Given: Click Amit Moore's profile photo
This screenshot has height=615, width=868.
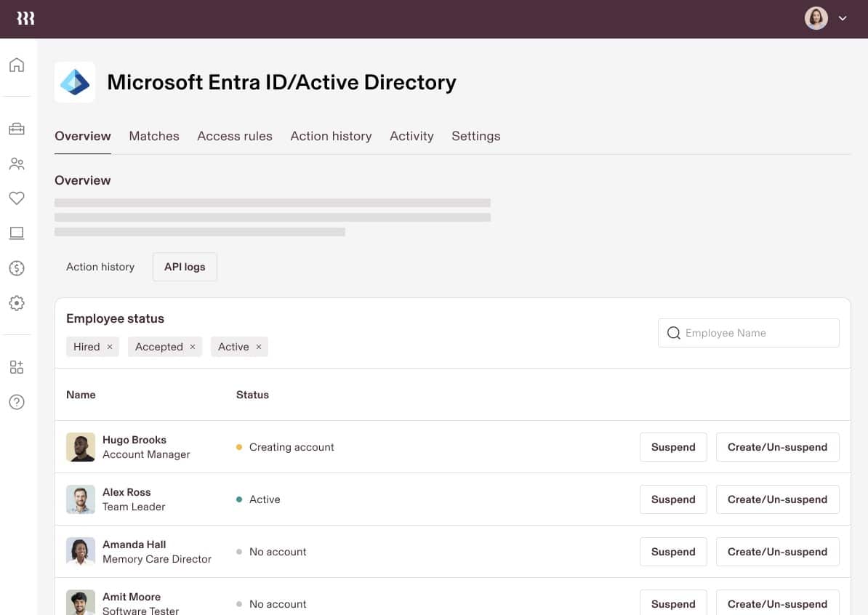Looking at the screenshot, I should point(80,603).
